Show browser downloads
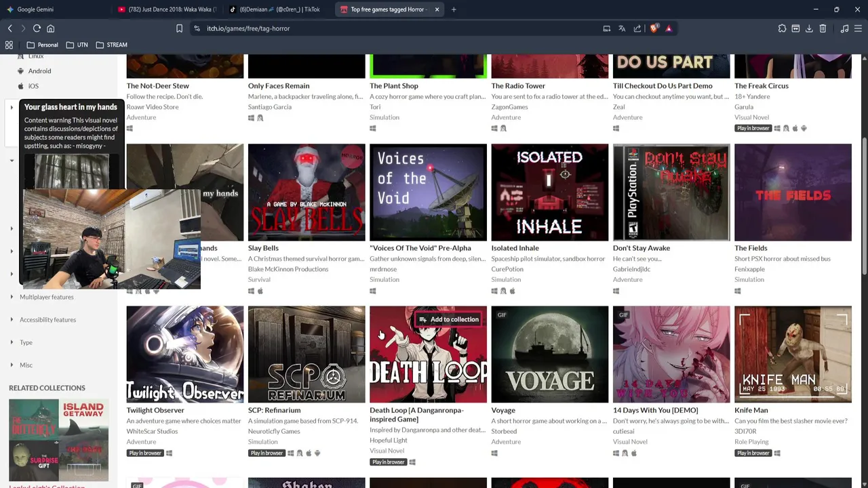Screen dimensions: 868x488 (x=809, y=28)
